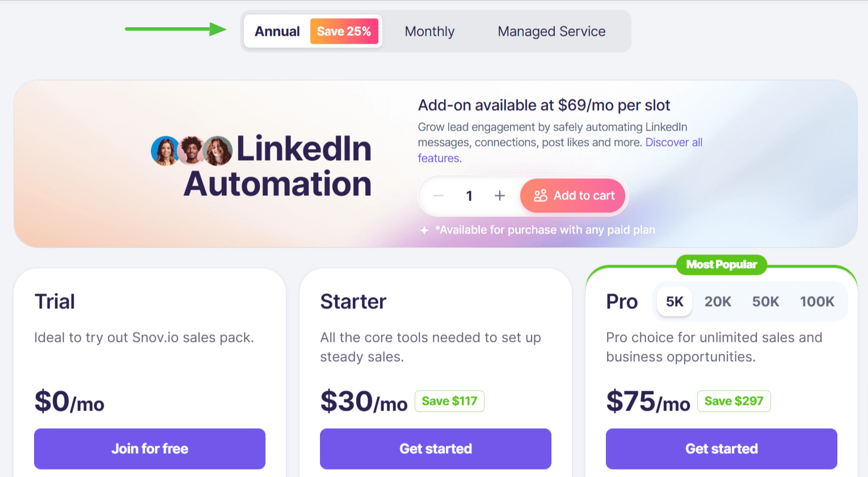Switch Pro plan to 20K credits
The width and height of the screenshot is (868, 477).
(717, 302)
